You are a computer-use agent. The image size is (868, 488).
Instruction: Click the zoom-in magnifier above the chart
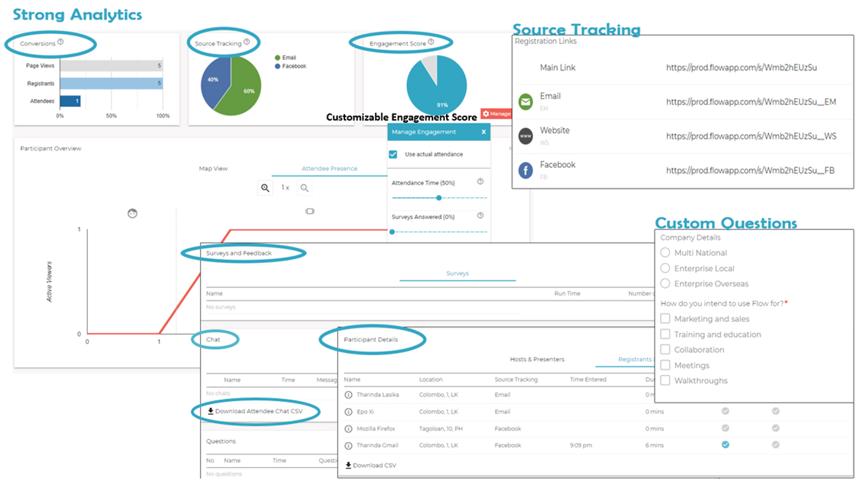coord(264,188)
